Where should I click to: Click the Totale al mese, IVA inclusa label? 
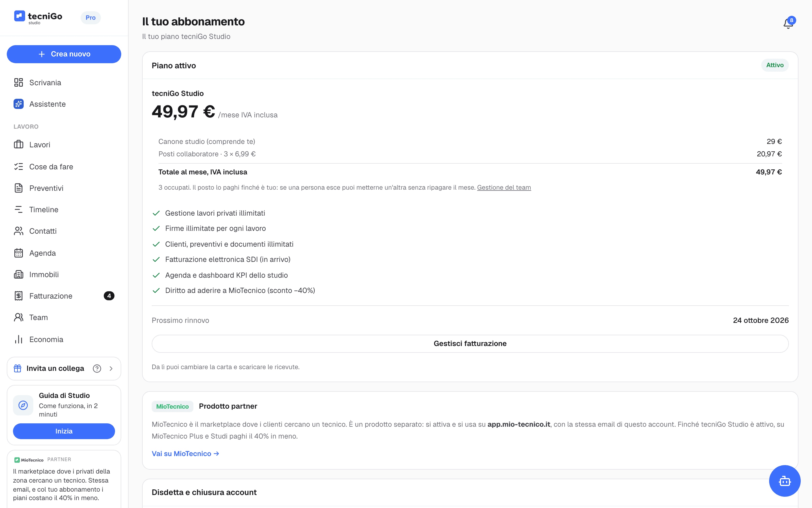click(203, 172)
